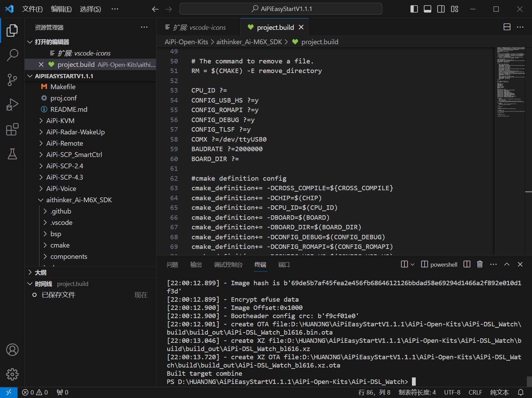This screenshot has width=532, height=398.
Task: Collapse the 打开的编辑器 section
Action: [91, 42]
